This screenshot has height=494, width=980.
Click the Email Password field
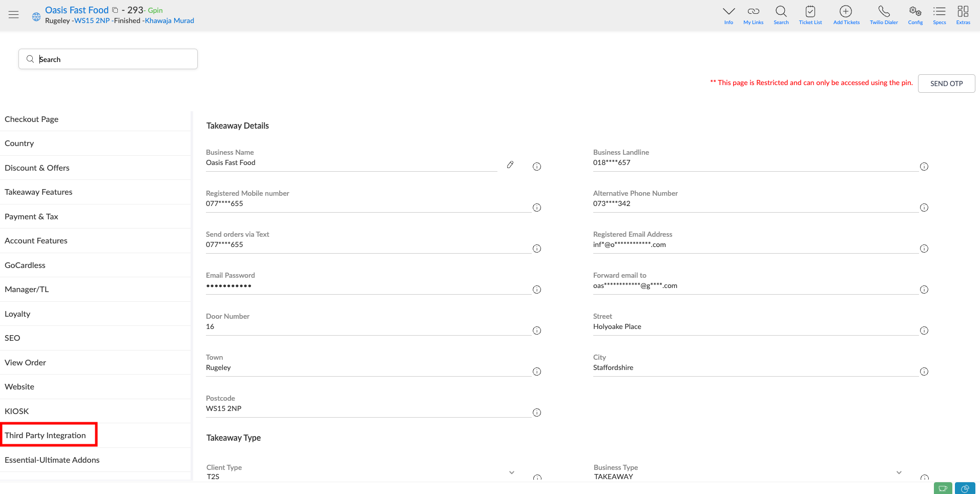coord(368,286)
